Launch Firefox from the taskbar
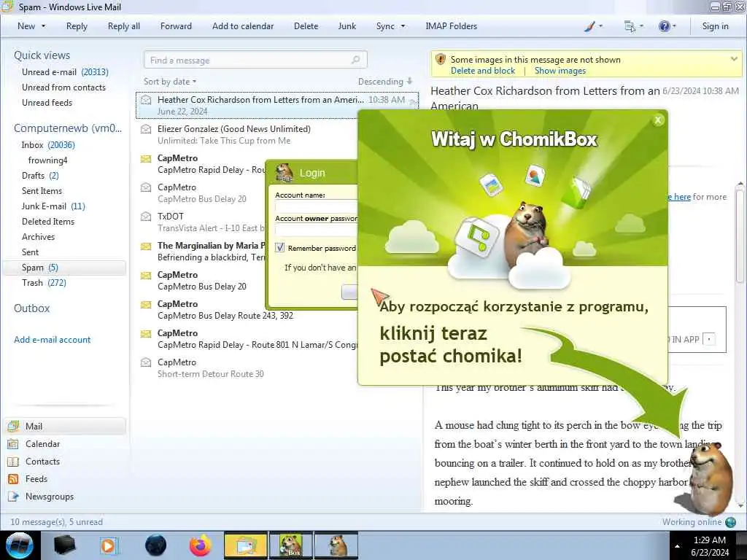747x560 pixels. (x=200, y=545)
